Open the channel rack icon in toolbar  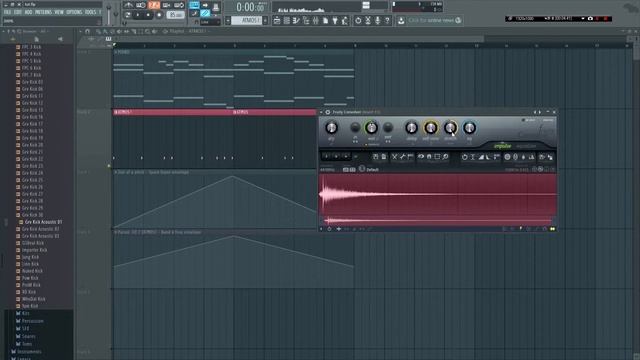click(x=287, y=20)
